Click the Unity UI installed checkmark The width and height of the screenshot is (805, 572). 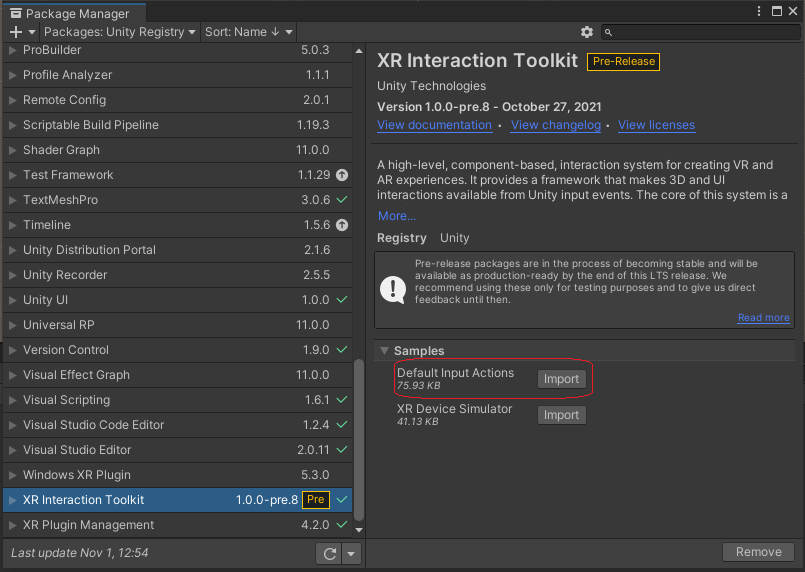(342, 300)
